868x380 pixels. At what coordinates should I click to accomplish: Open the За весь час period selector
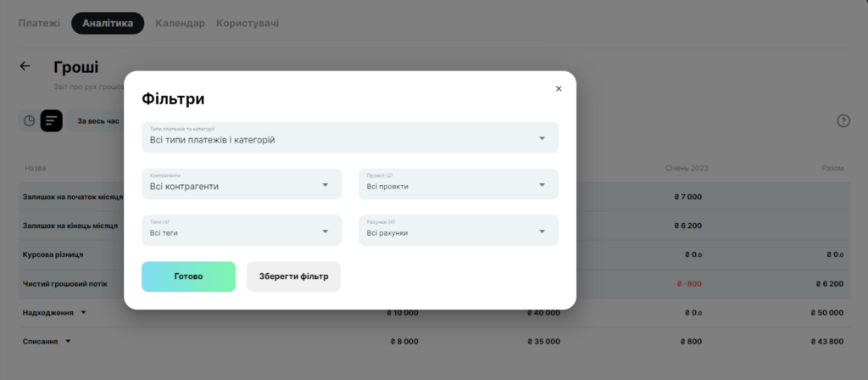(x=98, y=120)
